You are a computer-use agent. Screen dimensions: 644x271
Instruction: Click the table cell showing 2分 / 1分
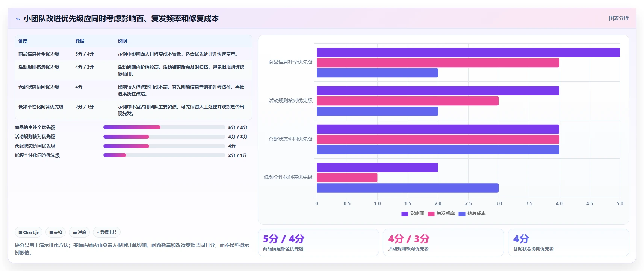pyautogui.click(x=85, y=107)
